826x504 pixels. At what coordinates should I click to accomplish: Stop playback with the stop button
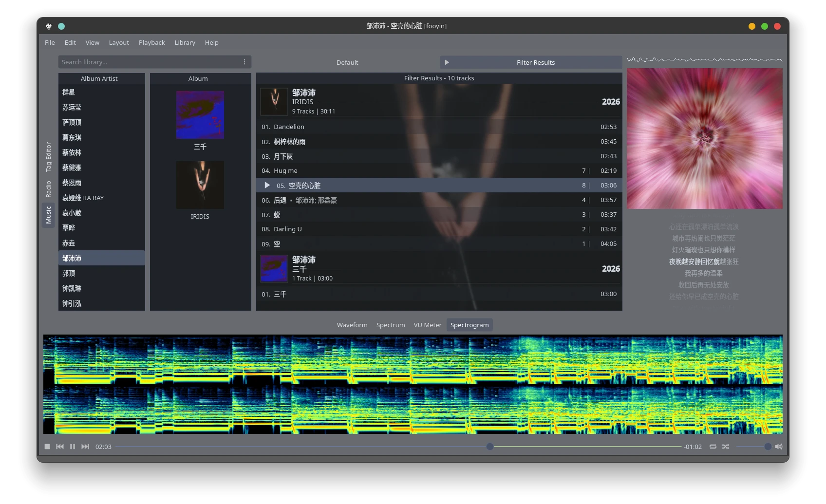pos(47,447)
